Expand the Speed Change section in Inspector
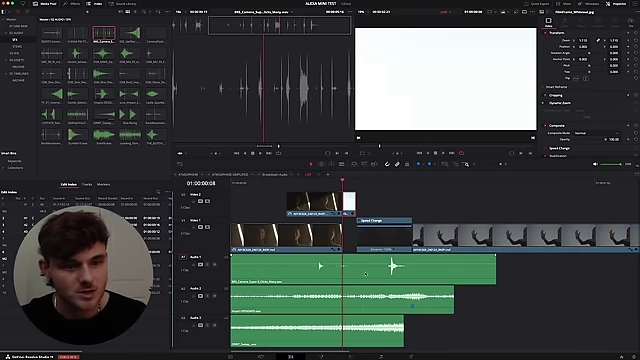Image resolution: width=640 pixels, height=360 pixels. pyautogui.click(x=559, y=148)
